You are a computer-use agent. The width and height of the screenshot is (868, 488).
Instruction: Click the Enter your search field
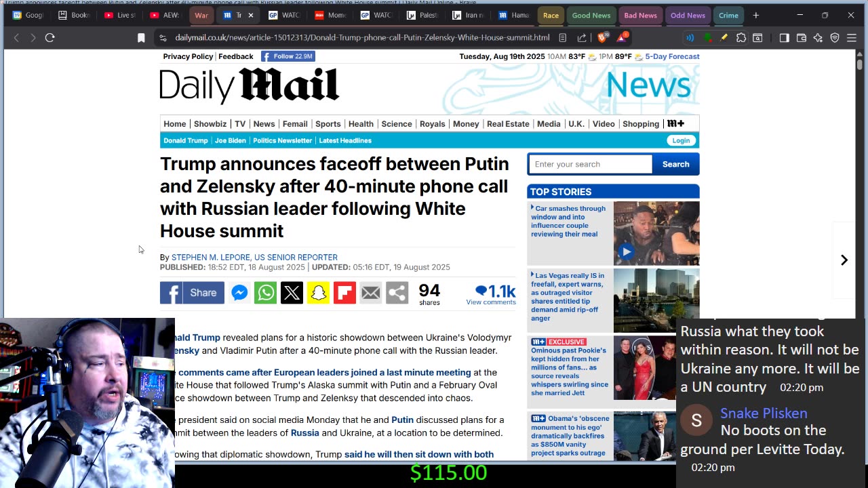click(x=590, y=164)
